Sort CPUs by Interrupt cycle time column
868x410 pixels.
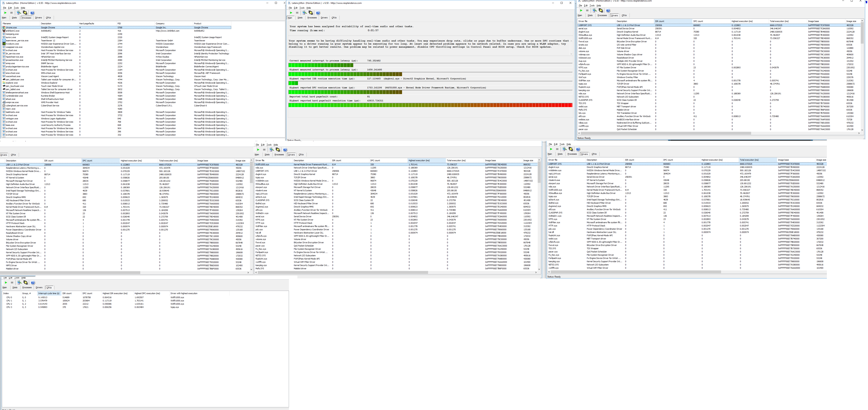tap(49, 293)
